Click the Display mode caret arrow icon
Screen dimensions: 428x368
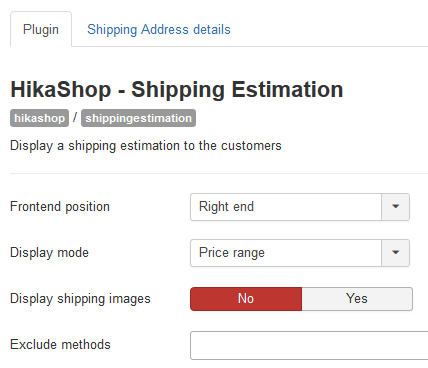395,253
